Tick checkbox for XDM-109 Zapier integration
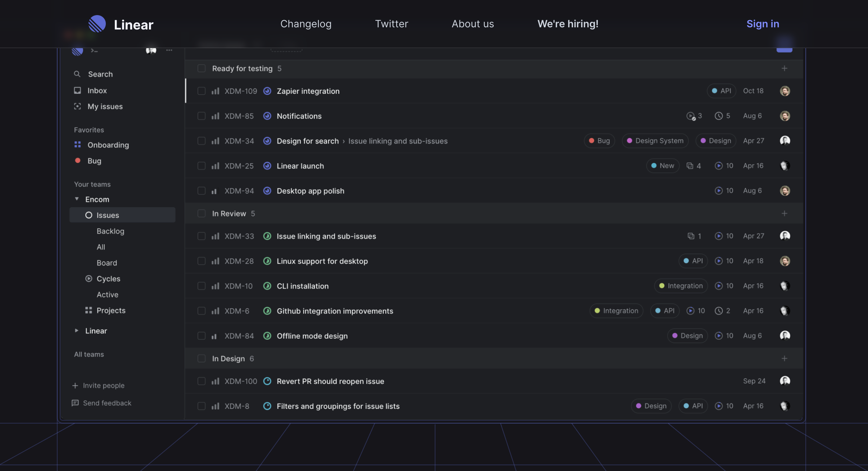The image size is (868, 471). click(x=202, y=91)
